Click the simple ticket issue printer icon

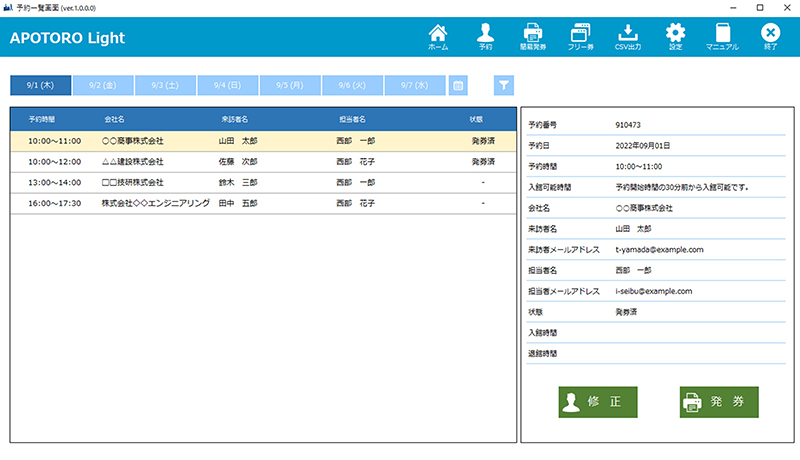click(533, 37)
